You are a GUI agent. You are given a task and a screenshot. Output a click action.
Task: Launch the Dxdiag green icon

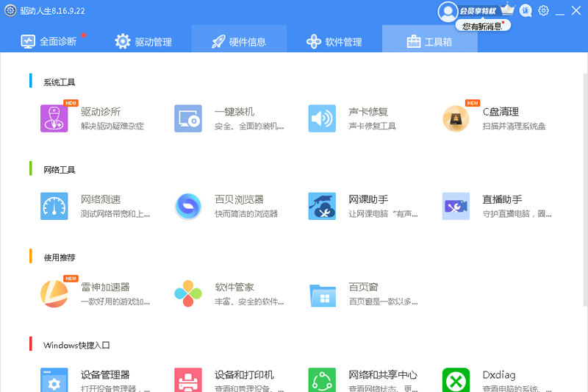(456, 380)
